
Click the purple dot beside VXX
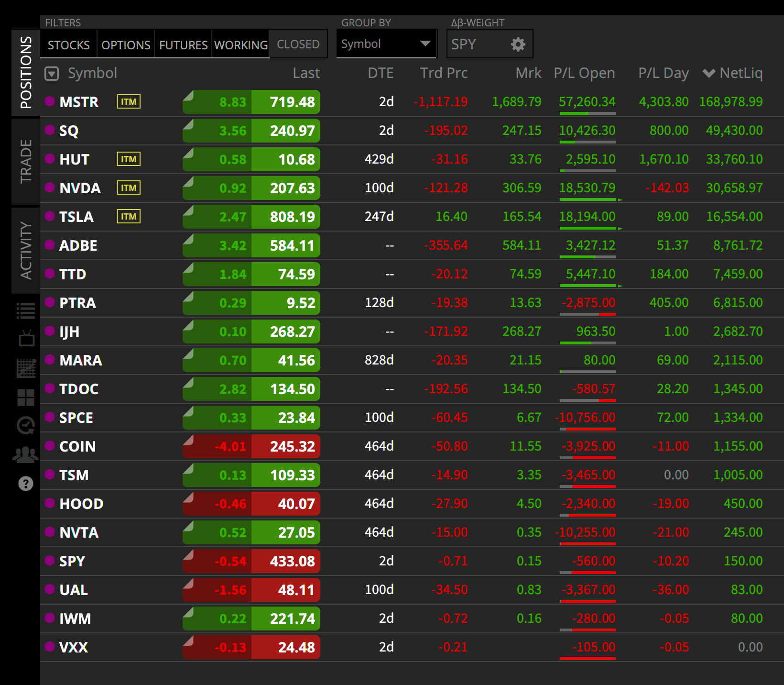tap(50, 647)
